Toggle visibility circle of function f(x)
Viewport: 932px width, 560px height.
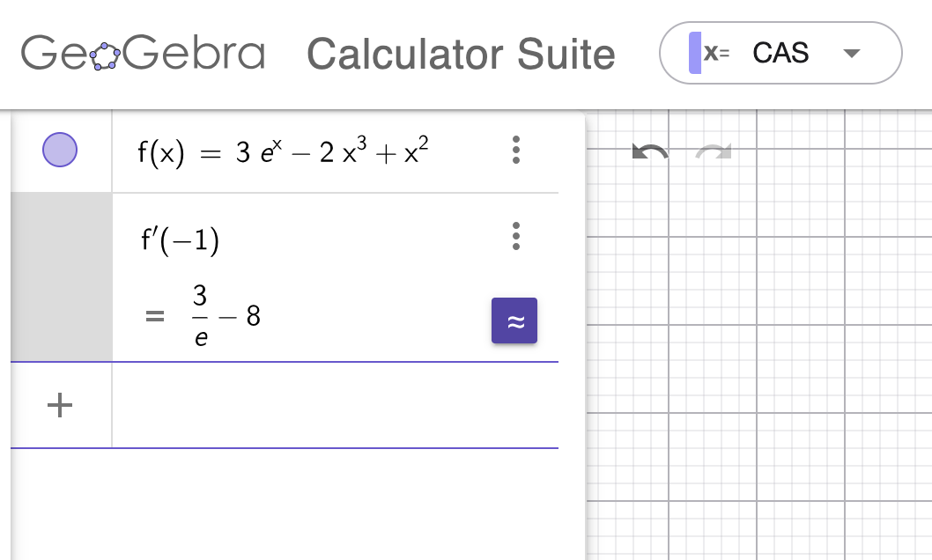[60, 150]
